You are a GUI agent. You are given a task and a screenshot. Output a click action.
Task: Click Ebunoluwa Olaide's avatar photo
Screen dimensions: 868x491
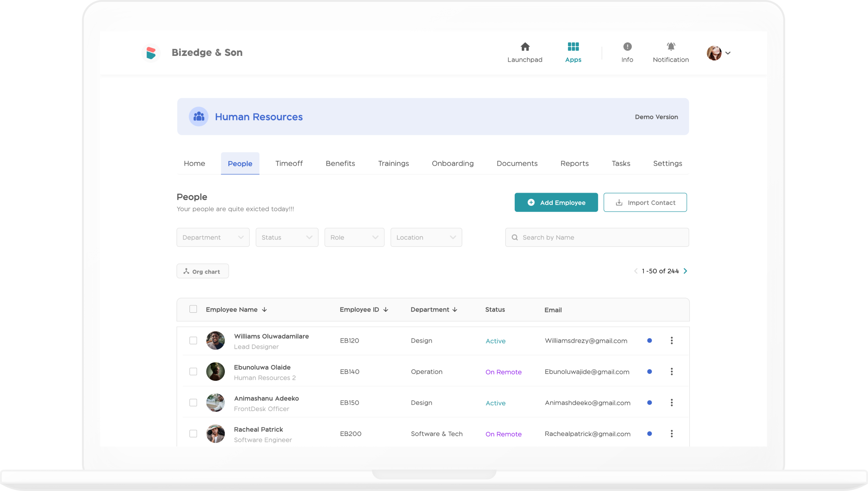pos(215,371)
